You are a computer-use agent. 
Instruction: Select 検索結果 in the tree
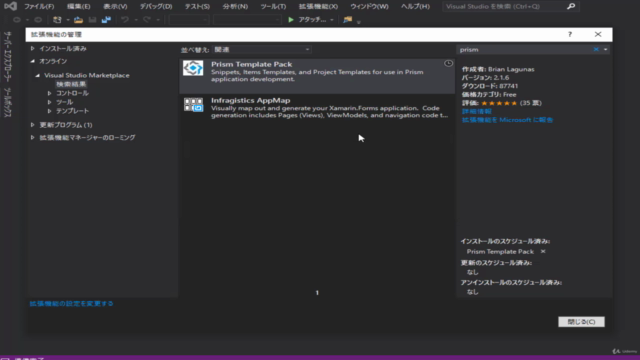coord(71,84)
